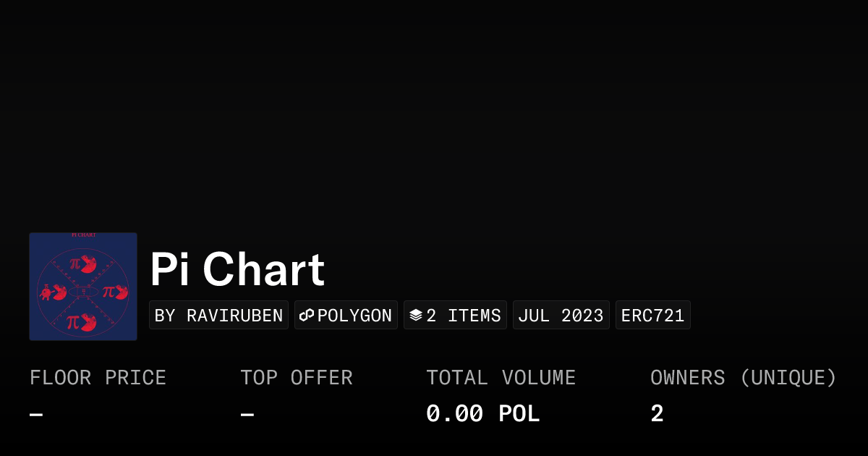Click the owners count value 2
Image resolution: width=868 pixels, height=456 pixels.
pos(656,413)
